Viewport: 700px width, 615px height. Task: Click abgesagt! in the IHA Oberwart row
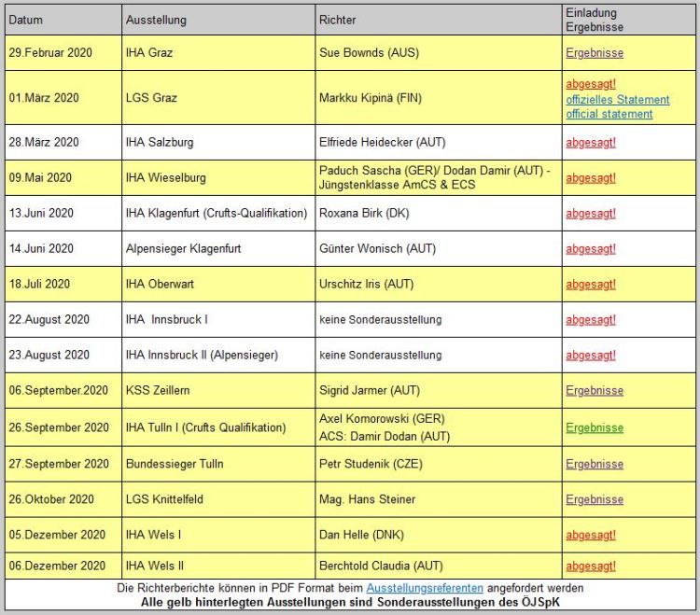[590, 285]
